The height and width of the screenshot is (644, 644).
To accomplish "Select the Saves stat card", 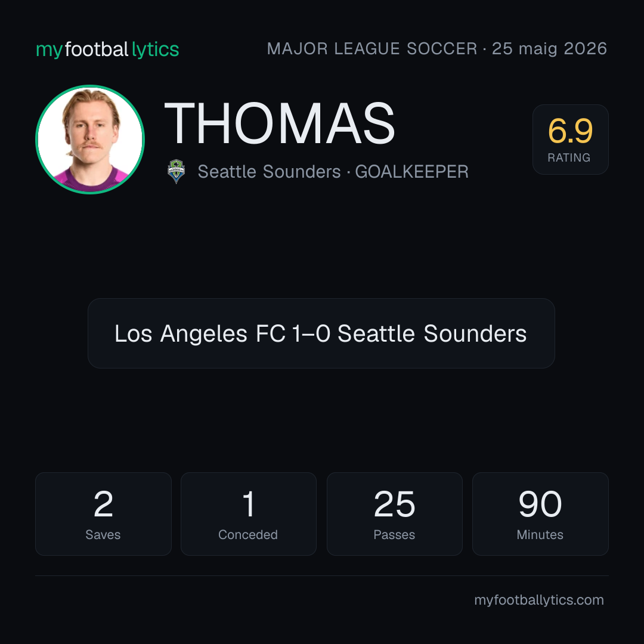I will click(x=103, y=514).
